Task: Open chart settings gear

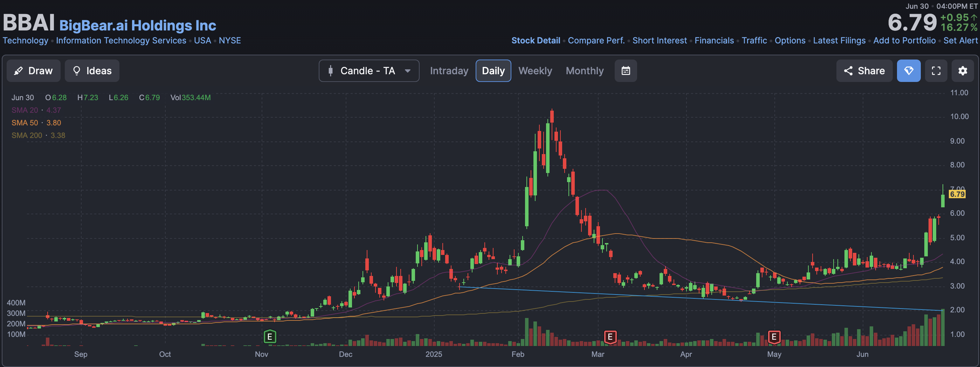Action: pyautogui.click(x=962, y=71)
